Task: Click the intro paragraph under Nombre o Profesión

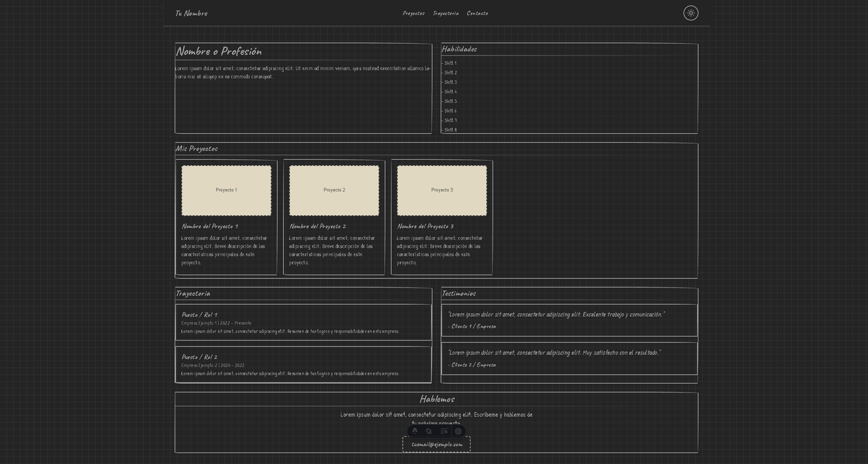Action: tap(303, 73)
